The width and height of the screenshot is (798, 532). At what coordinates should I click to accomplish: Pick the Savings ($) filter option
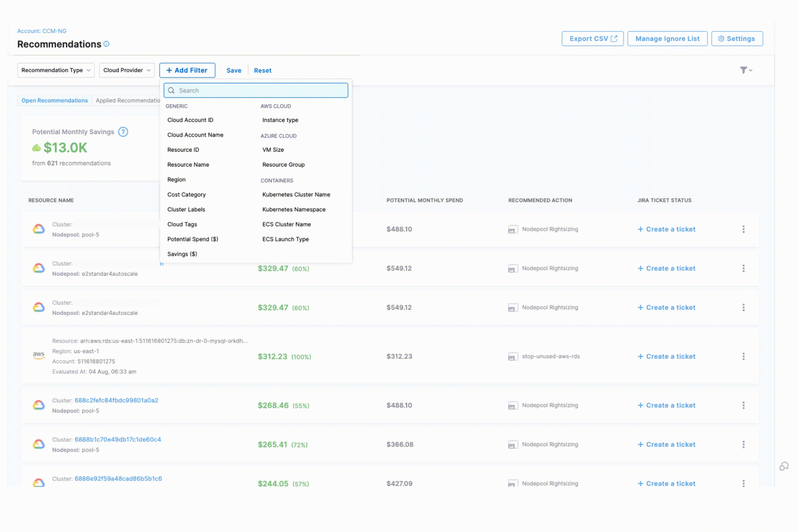pyautogui.click(x=182, y=254)
